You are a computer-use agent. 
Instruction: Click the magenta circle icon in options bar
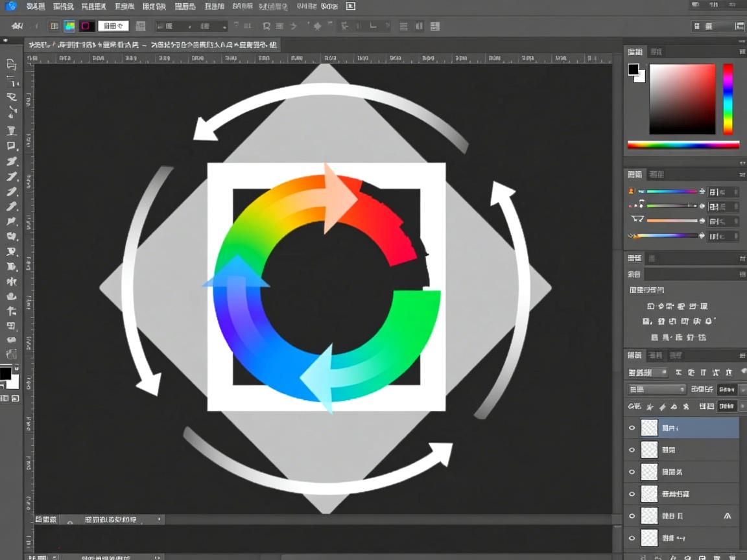86,26
